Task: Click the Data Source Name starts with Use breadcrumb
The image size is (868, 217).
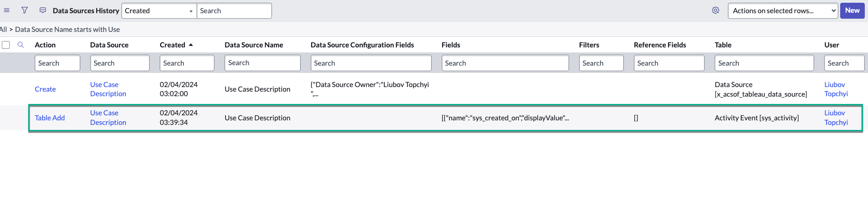Action: [68, 29]
